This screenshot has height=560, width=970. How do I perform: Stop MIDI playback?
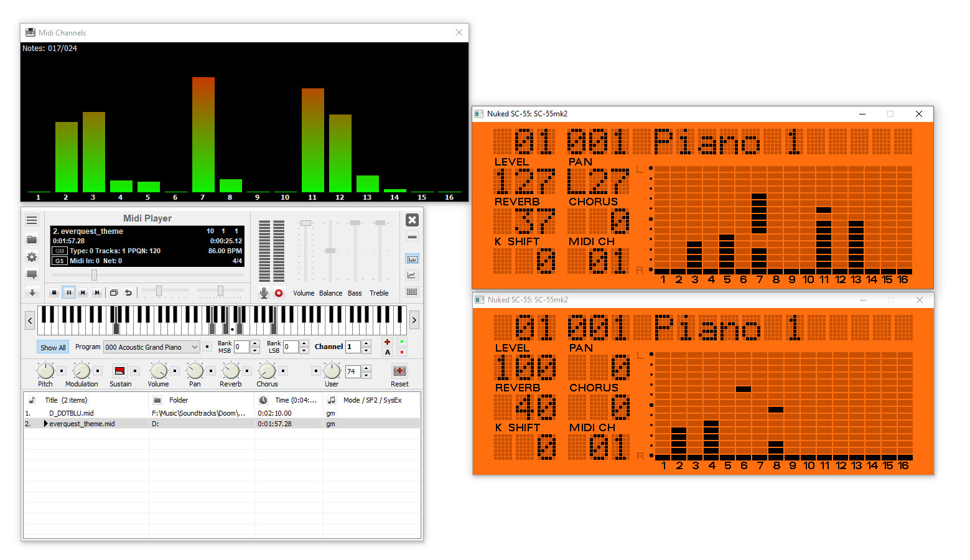(x=55, y=292)
